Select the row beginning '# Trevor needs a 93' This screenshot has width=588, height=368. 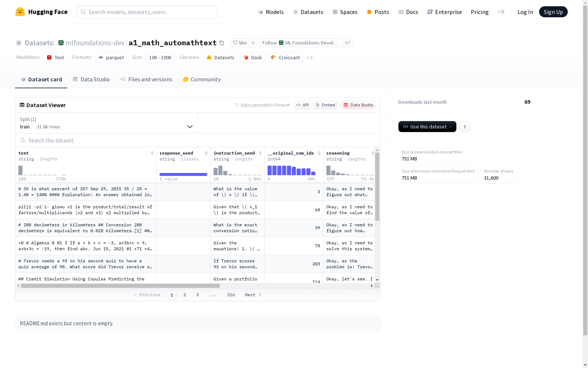(x=195, y=264)
